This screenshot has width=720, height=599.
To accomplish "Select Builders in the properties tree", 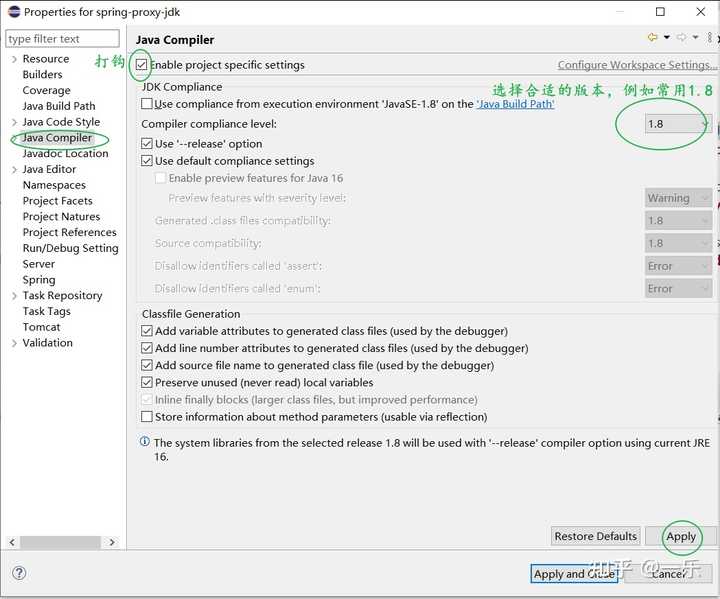I will tap(42, 74).
